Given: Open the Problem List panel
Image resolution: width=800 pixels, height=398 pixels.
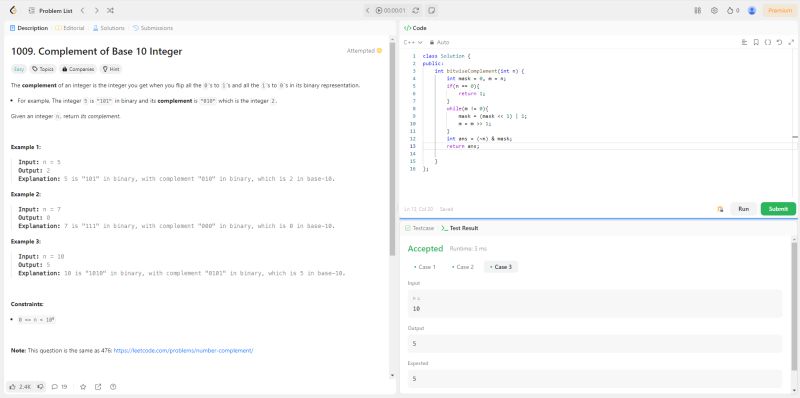Looking at the screenshot, I should (51, 10).
